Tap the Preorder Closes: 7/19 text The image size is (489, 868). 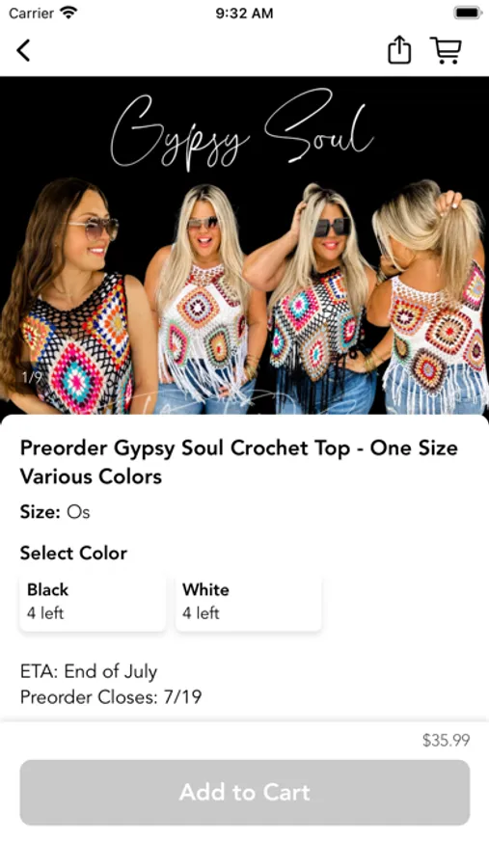pyautogui.click(x=111, y=697)
